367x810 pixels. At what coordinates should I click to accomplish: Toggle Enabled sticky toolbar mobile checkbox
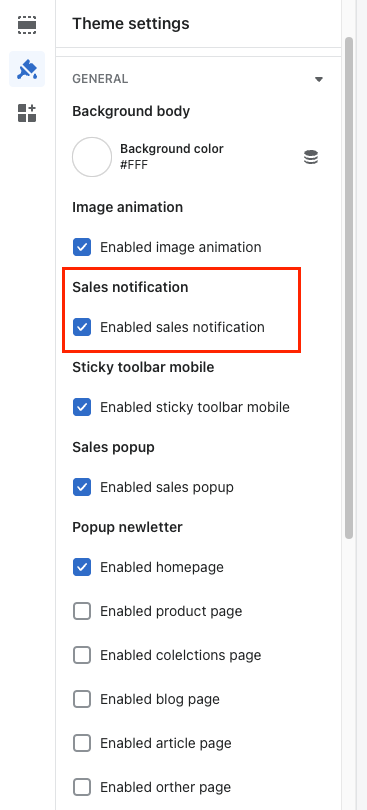pos(82,407)
